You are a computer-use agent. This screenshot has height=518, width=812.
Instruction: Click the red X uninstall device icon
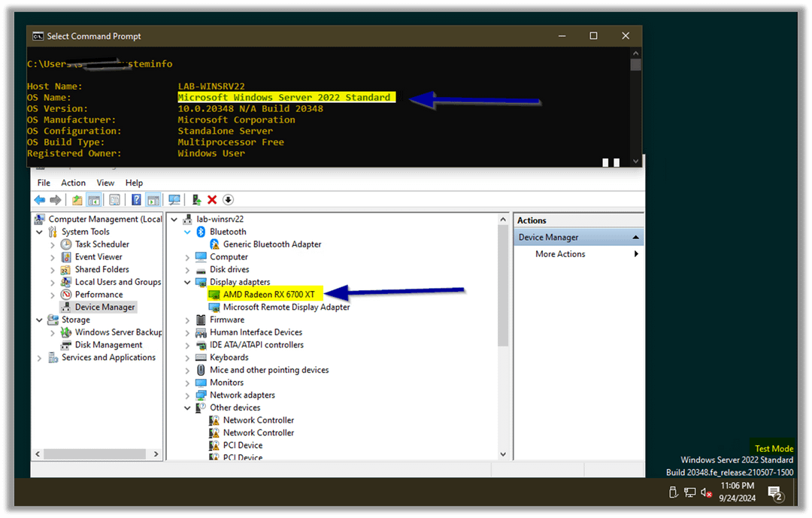pyautogui.click(x=212, y=200)
